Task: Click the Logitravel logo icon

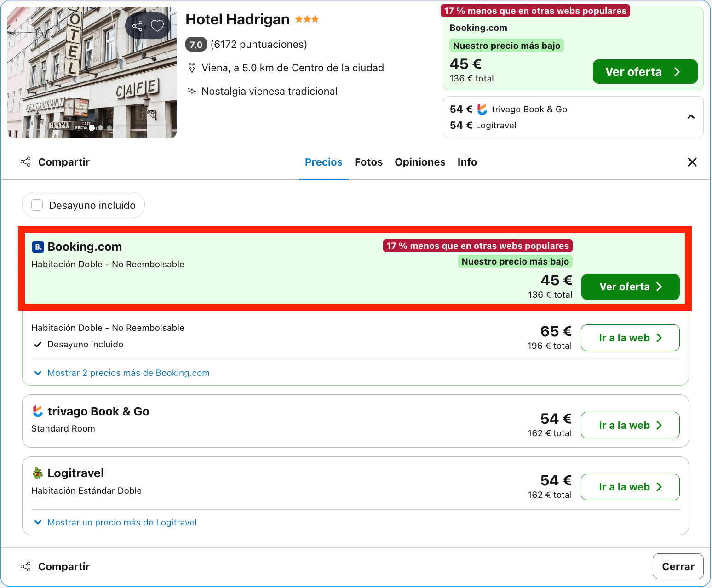Action: 38,473
